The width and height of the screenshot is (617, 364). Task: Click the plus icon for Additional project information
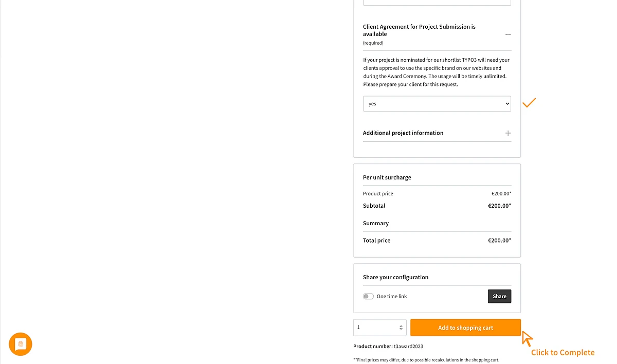coord(508,133)
